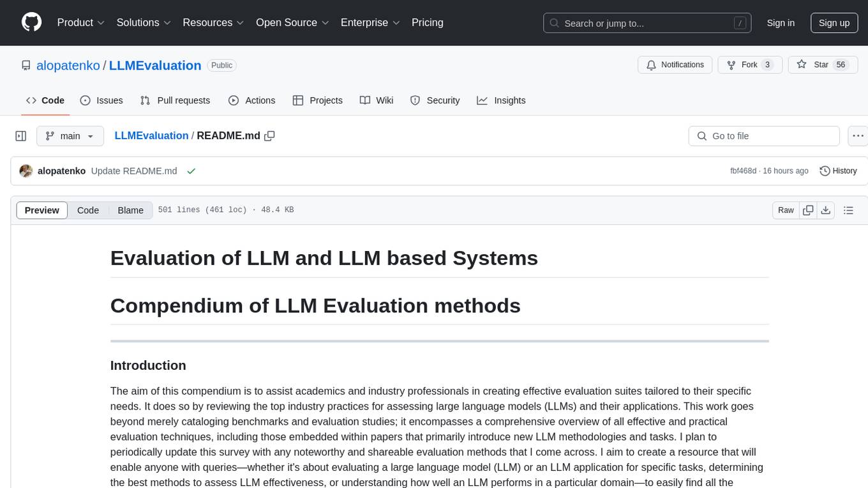Click the Evaluation of LLM and LLM based Systems heading
Viewport: 868px width, 488px height.
[324, 258]
